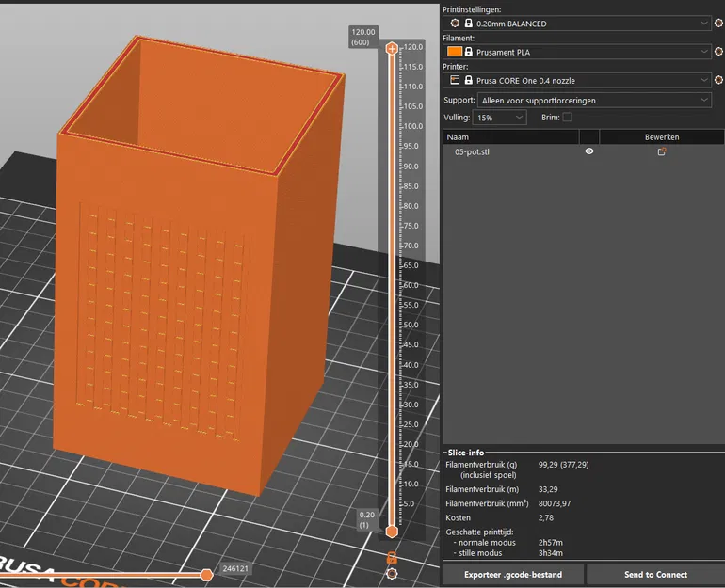Click the horizontal move slider handle
The height and width of the screenshot is (588, 725).
click(207, 575)
